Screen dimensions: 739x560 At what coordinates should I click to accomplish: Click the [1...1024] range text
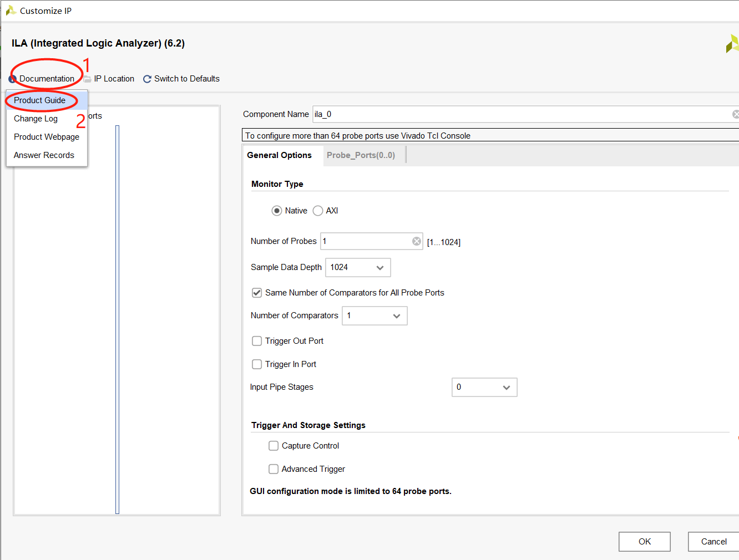coord(444,242)
